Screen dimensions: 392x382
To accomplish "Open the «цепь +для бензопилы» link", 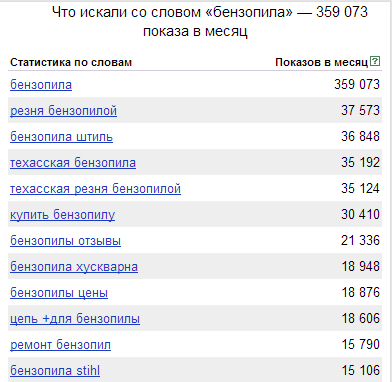I will [75, 319].
